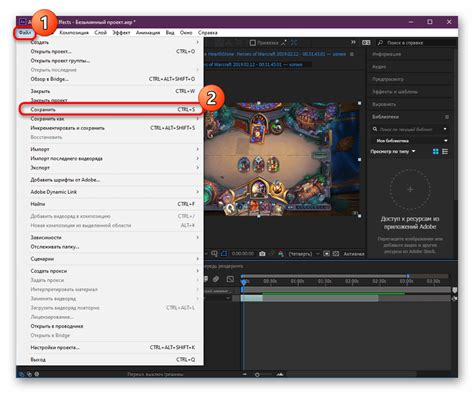
Task: Select Обзор в Bridge... entry
Action: (x=111, y=79)
